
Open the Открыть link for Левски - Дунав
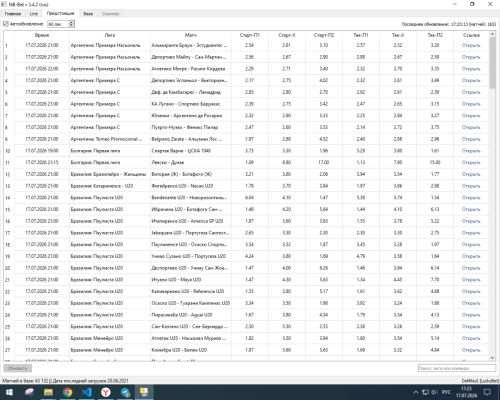tap(471, 162)
